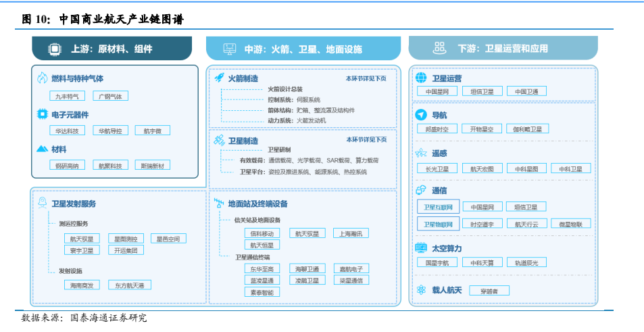Click the satellite icon for 卫星制造
This screenshot has width=644, height=332.
click(219, 140)
